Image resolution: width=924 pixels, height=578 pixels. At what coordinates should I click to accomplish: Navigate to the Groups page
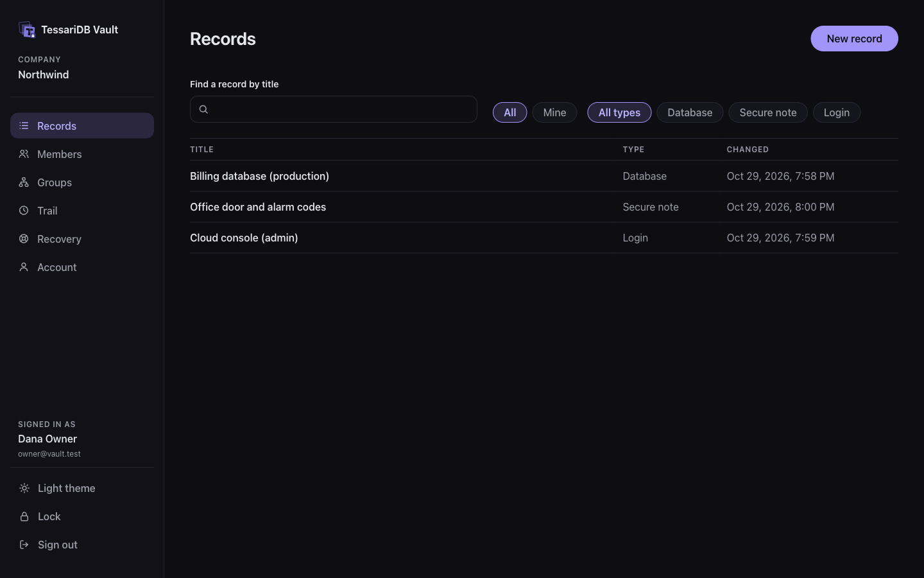click(82, 182)
